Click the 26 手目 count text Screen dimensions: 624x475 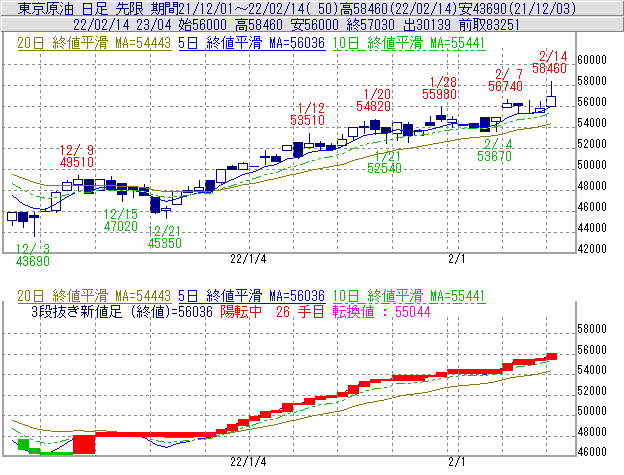[300, 311]
